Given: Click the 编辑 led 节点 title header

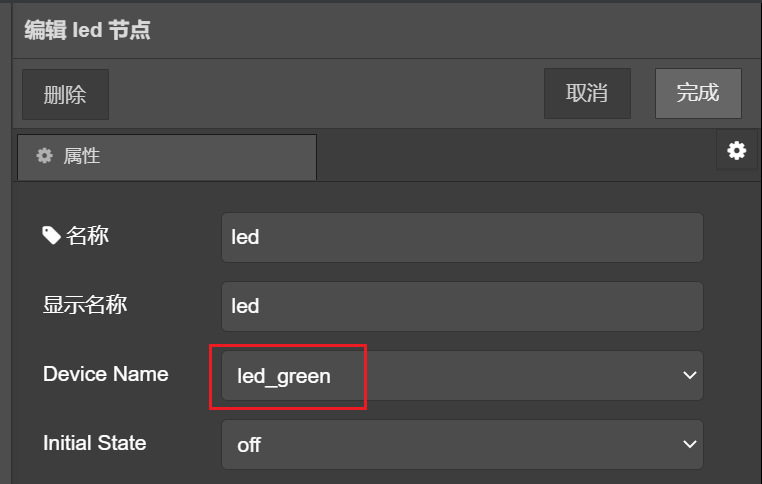Looking at the screenshot, I should 87,30.
